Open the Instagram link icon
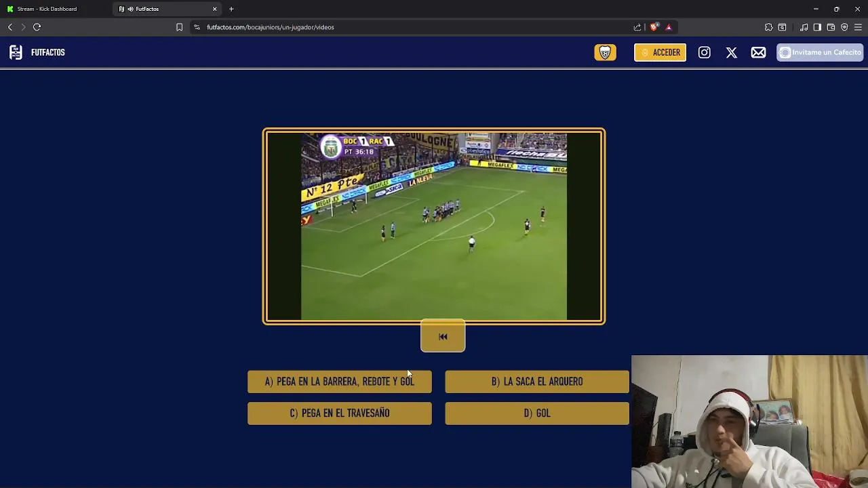This screenshot has width=868, height=488. [704, 52]
